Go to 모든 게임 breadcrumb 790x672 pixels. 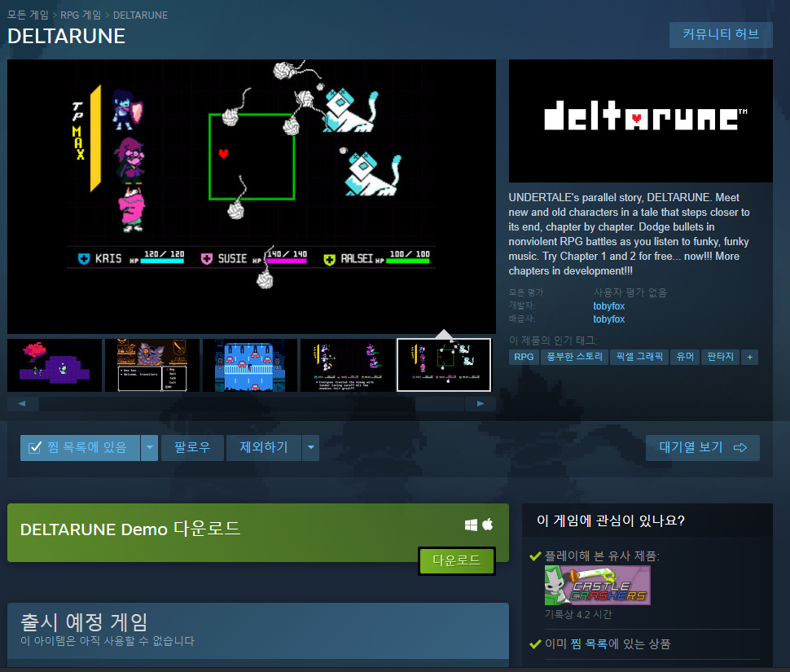pyautogui.click(x=28, y=15)
